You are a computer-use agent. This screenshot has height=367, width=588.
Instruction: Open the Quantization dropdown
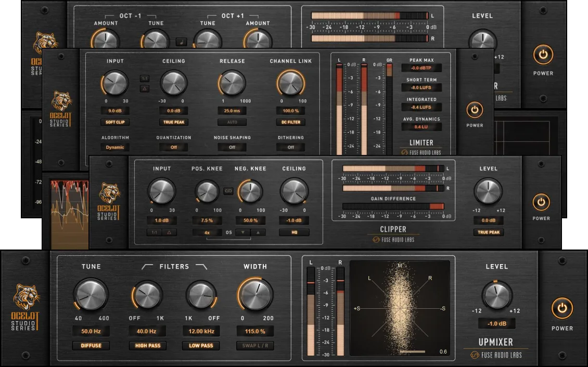tap(173, 147)
